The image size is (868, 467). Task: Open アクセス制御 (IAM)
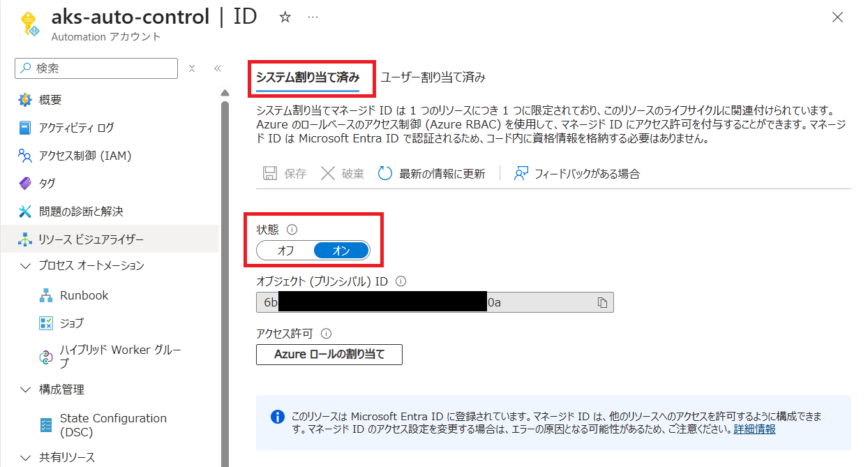[x=85, y=156]
